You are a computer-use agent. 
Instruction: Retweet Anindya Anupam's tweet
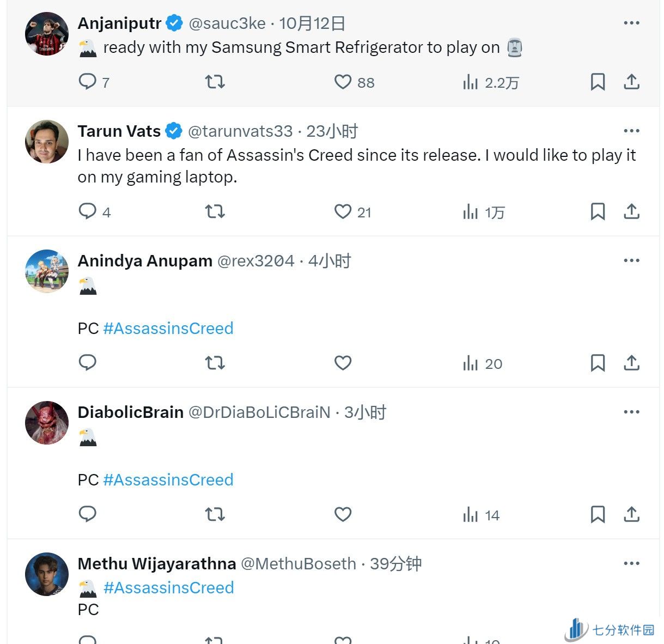(x=215, y=363)
